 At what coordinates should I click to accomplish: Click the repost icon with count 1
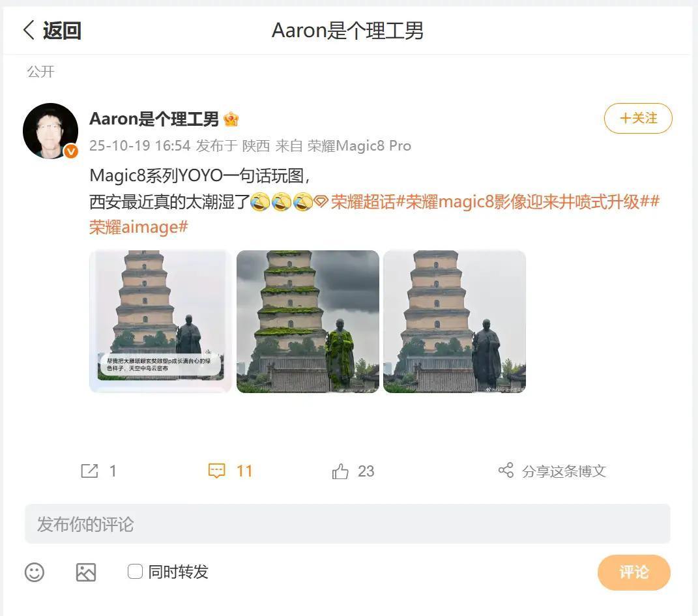pyautogui.click(x=89, y=471)
